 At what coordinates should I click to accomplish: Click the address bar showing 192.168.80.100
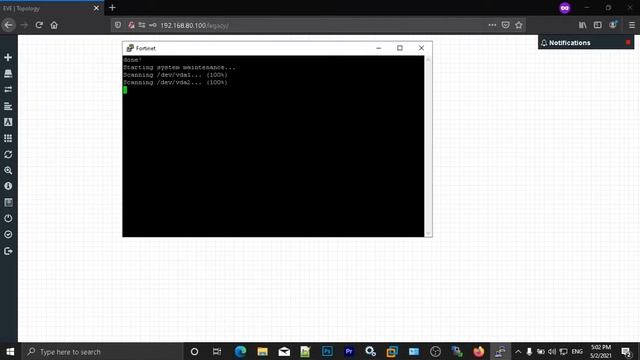[318, 25]
